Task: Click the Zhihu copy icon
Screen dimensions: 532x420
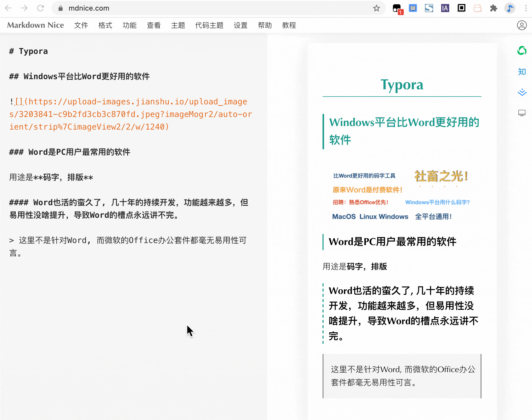Action: 522,72
